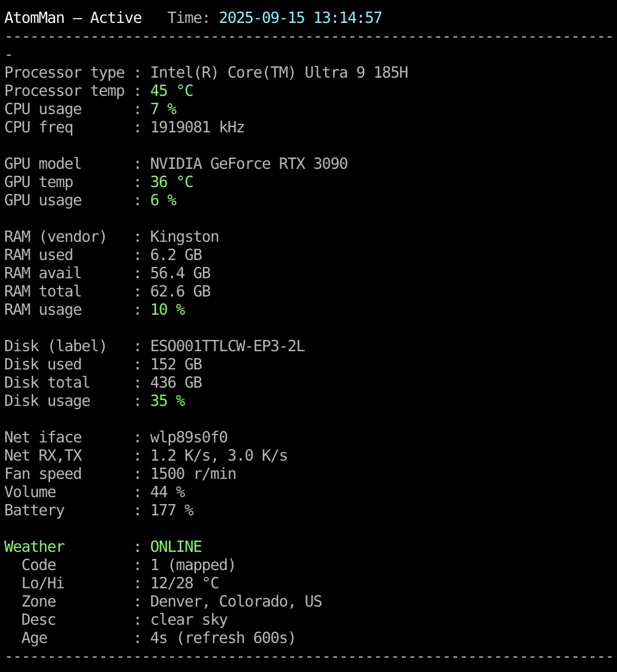The width and height of the screenshot is (617, 672).
Task: Click the Denver, Colorado, US zone text
Action: (236, 601)
